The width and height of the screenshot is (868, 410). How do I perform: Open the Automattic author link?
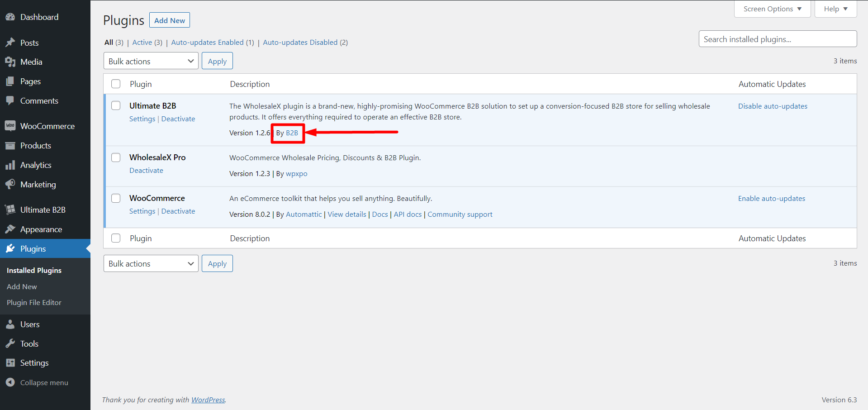(304, 214)
